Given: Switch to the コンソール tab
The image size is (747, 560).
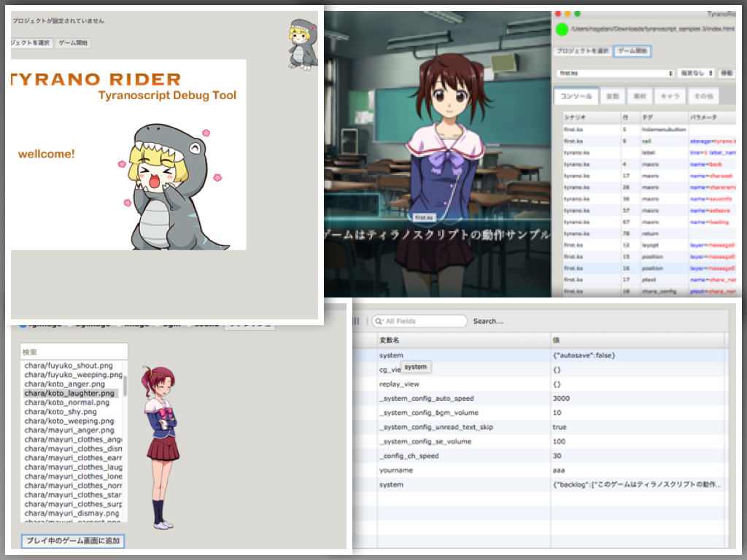Looking at the screenshot, I should (576, 96).
